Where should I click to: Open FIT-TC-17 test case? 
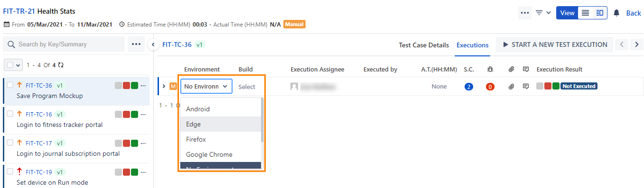[39, 143]
